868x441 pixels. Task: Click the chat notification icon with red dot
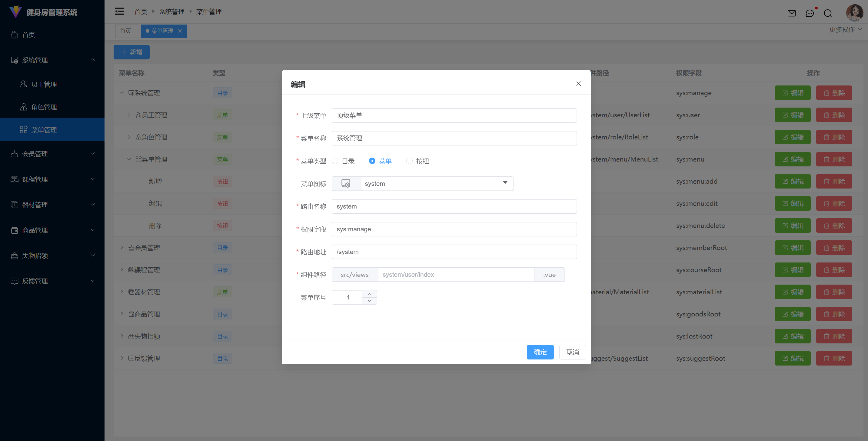click(810, 13)
